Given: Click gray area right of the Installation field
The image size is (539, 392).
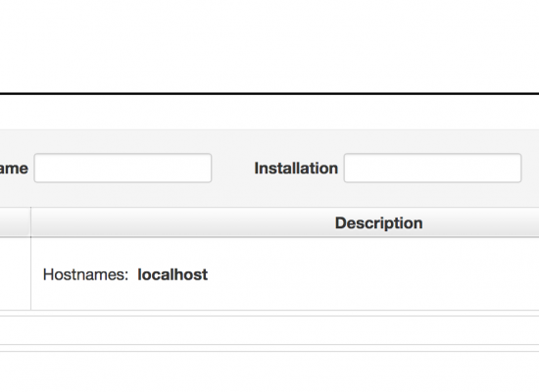Looking at the screenshot, I should pos(530,169).
